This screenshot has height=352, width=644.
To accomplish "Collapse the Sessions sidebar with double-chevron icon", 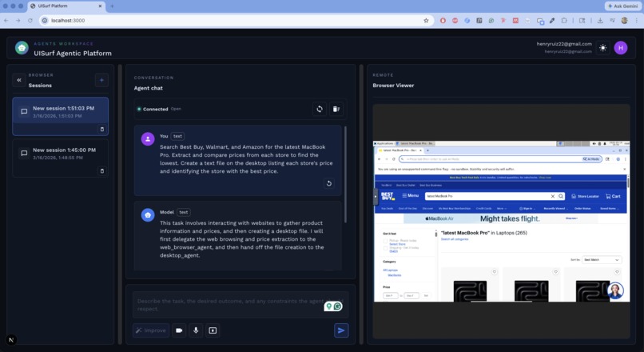I will 19,80.
